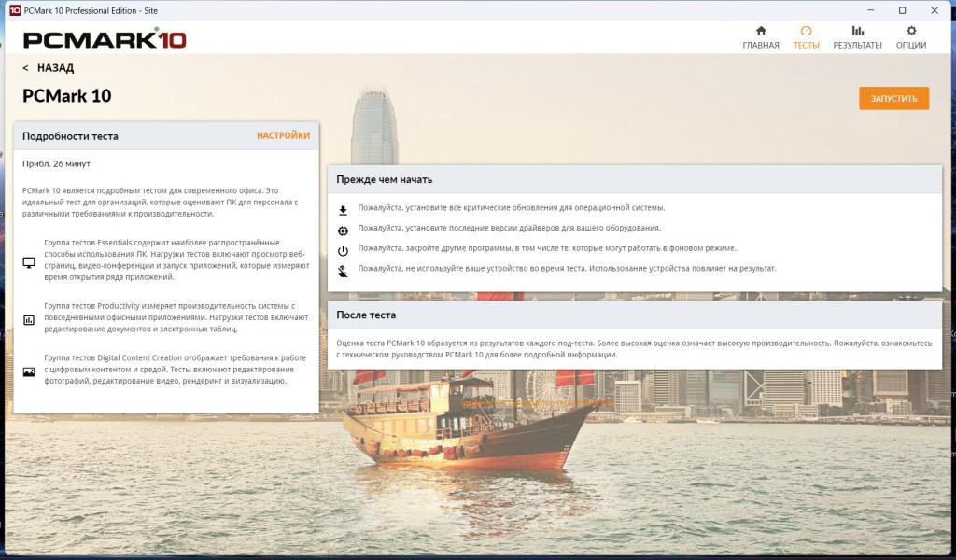Click the PCMARK 10 logo in the header

tap(105, 40)
